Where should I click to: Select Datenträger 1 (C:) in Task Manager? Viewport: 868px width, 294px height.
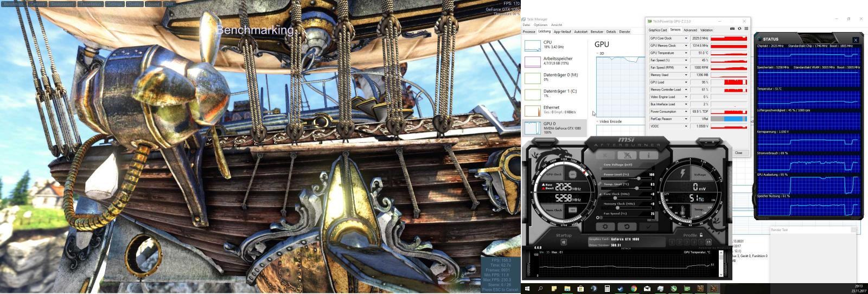point(554,94)
